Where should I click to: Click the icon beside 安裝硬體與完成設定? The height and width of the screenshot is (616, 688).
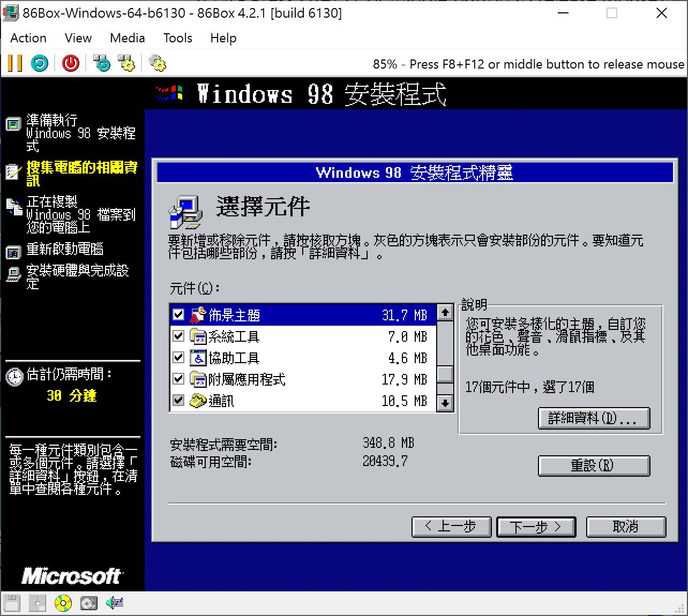(x=13, y=274)
